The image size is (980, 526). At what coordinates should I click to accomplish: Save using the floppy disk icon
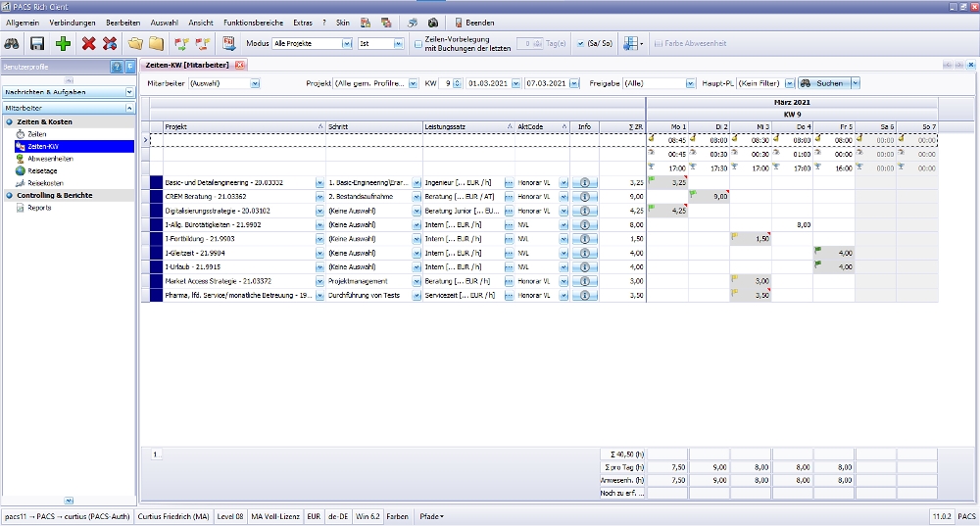pos(37,43)
